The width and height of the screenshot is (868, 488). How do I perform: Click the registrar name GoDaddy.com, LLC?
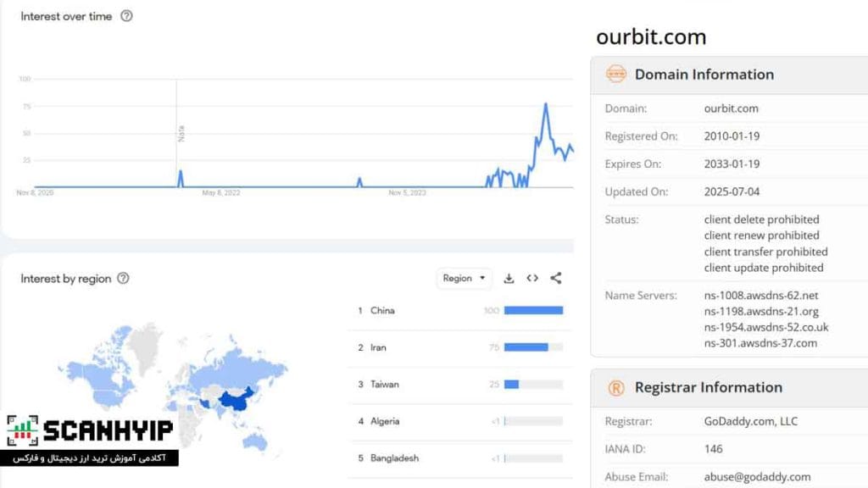[751, 421]
